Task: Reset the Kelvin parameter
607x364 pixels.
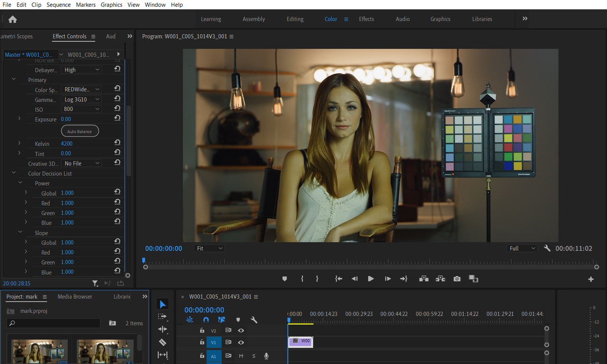Action: pyautogui.click(x=117, y=143)
